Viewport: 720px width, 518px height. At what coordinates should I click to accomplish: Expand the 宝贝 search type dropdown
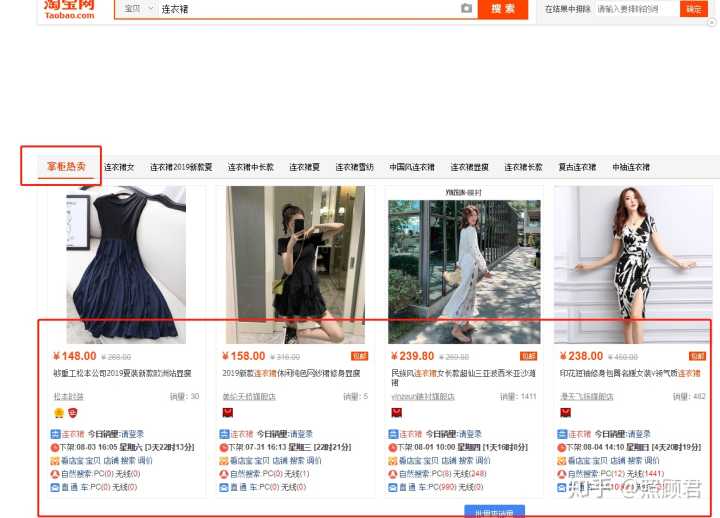coord(138,9)
